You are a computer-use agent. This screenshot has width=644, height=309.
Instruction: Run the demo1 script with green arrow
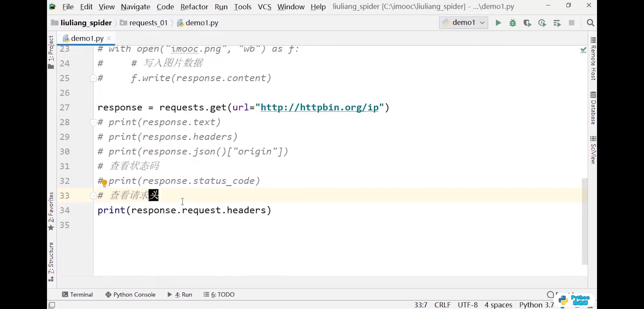tap(498, 23)
